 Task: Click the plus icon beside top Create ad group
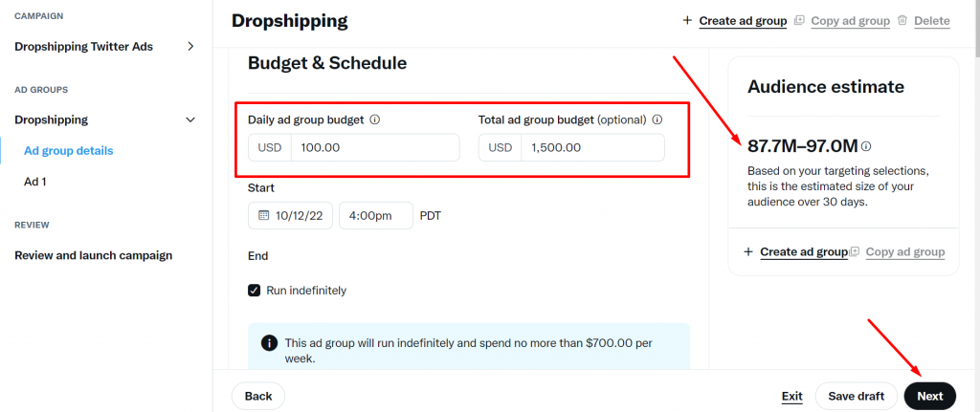(687, 21)
